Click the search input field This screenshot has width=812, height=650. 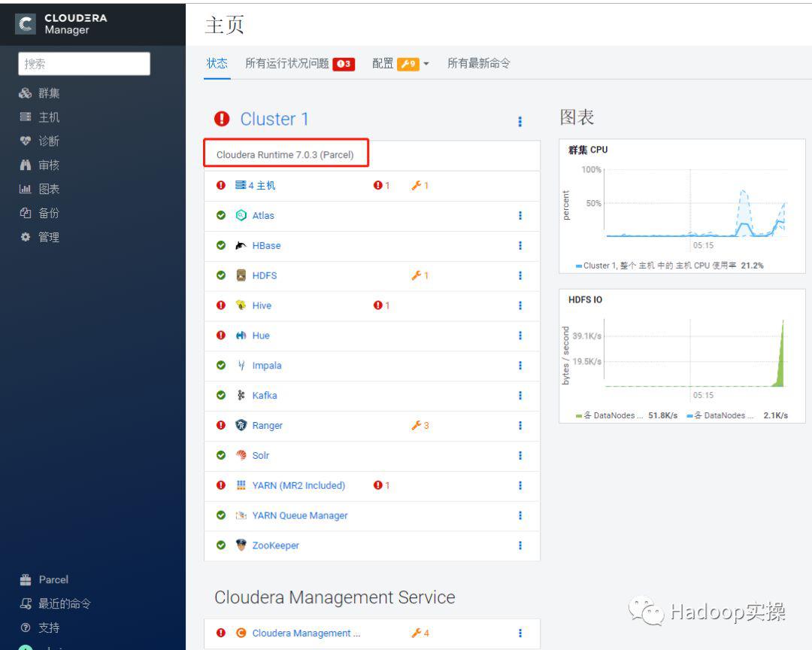(84, 64)
